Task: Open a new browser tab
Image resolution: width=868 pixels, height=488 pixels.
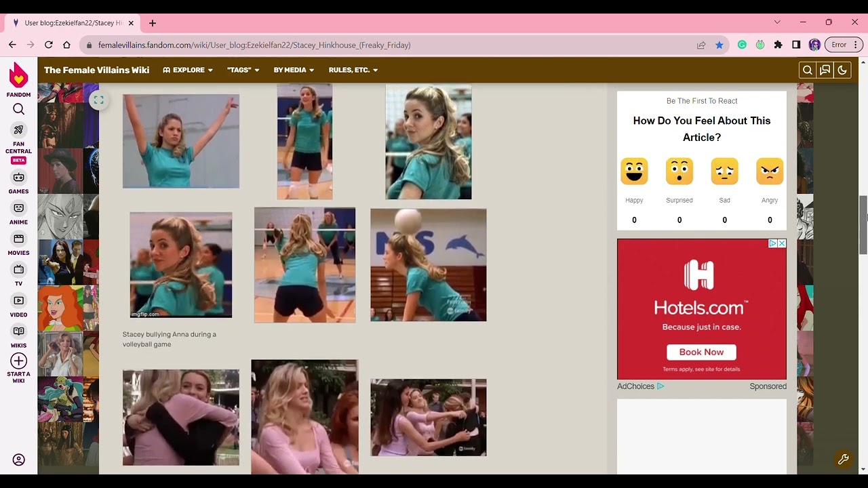Action: (x=153, y=23)
